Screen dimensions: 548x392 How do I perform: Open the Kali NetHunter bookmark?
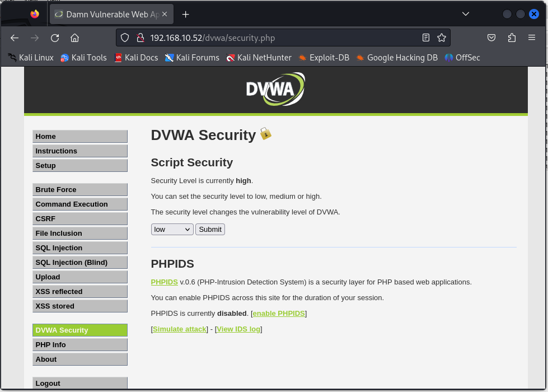pyautogui.click(x=259, y=58)
